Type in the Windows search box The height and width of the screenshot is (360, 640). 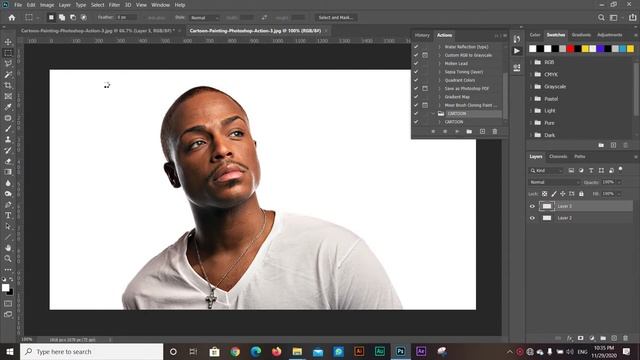(x=91, y=351)
